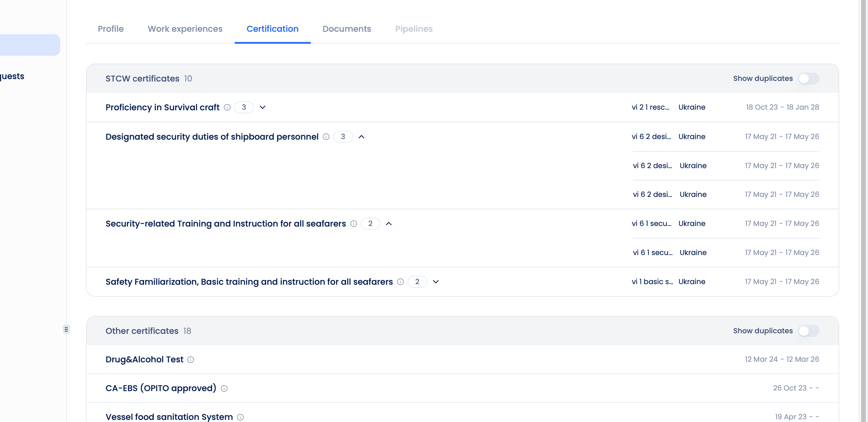Click info icon next to Safety Familiarization
Image resolution: width=868 pixels, height=422 pixels.
400,282
